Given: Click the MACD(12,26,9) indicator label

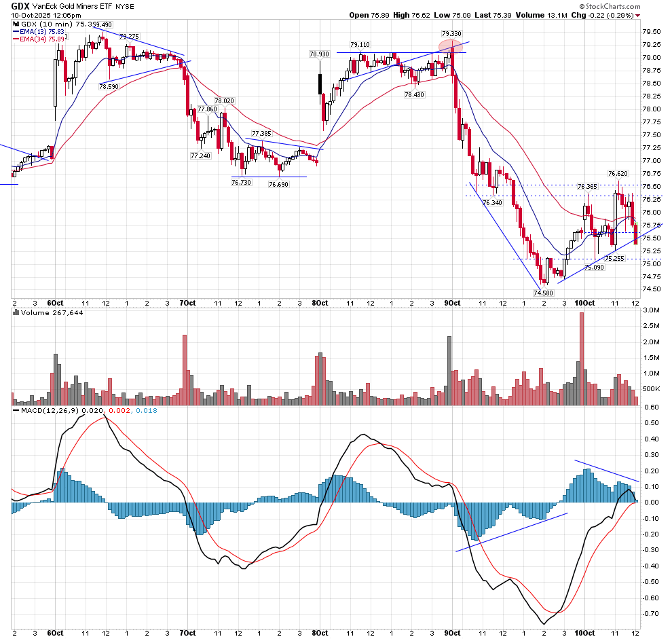Looking at the screenshot, I should 45,411.
